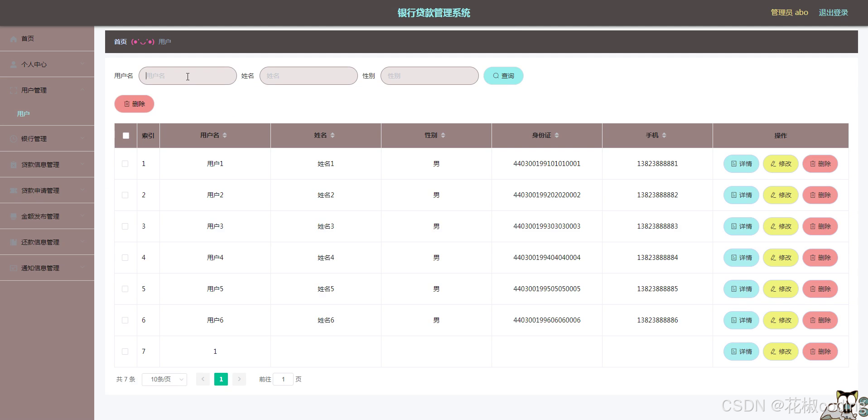Click 查询 search button
Screen dimensions: 868x420
point(503,76)
